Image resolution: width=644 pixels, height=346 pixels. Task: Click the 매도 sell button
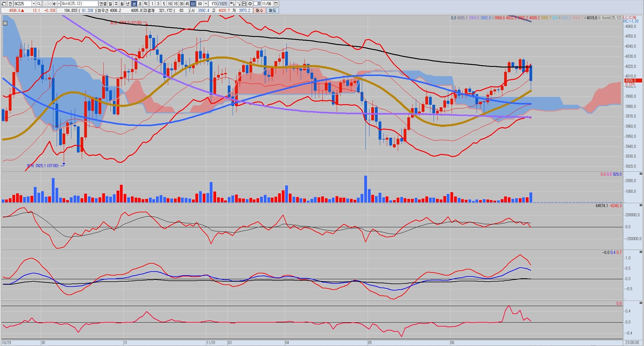click(x=272, y=10)
